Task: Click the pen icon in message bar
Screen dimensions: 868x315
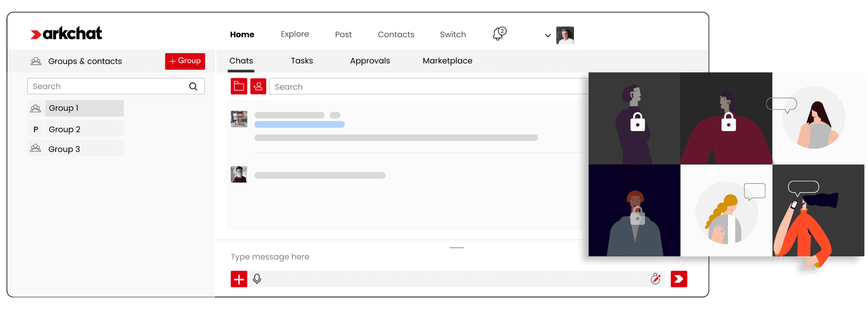Action: pyautogui.click(x=656, y=279)
